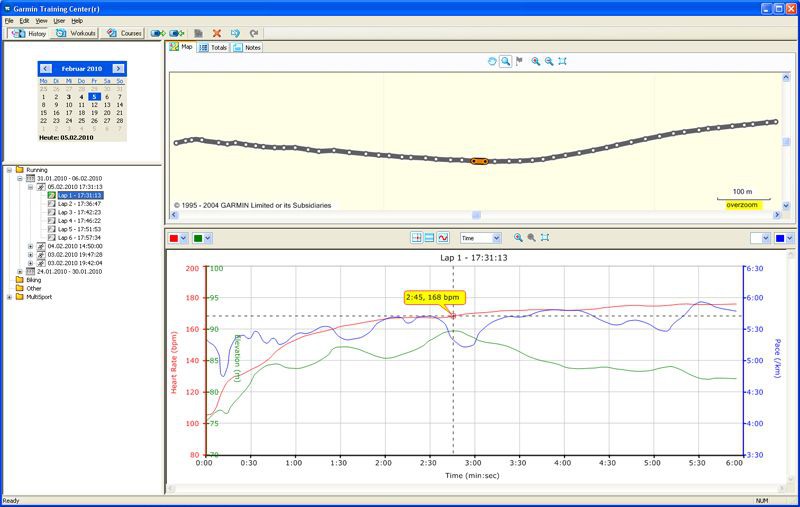Click the MultiSport folder icon
Screen dimensions: 800x507
pos(20,297)
